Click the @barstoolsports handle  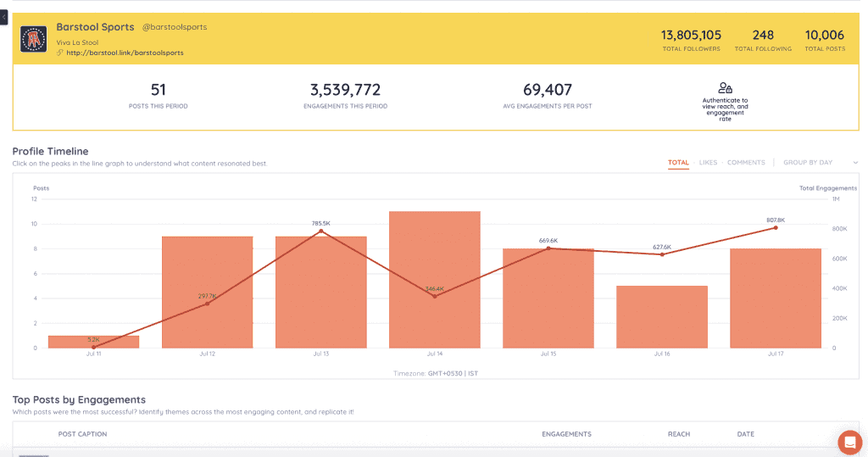coord(175,26)
